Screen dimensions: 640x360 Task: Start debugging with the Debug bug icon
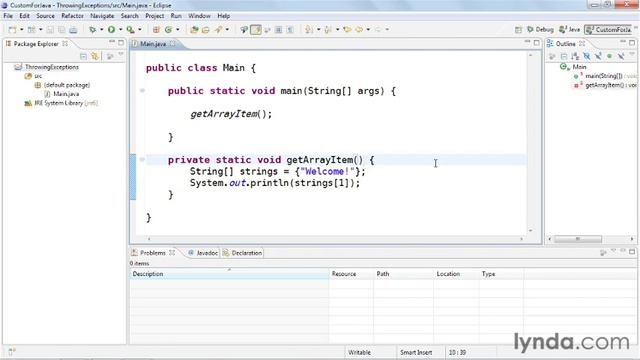pos(93,30)
